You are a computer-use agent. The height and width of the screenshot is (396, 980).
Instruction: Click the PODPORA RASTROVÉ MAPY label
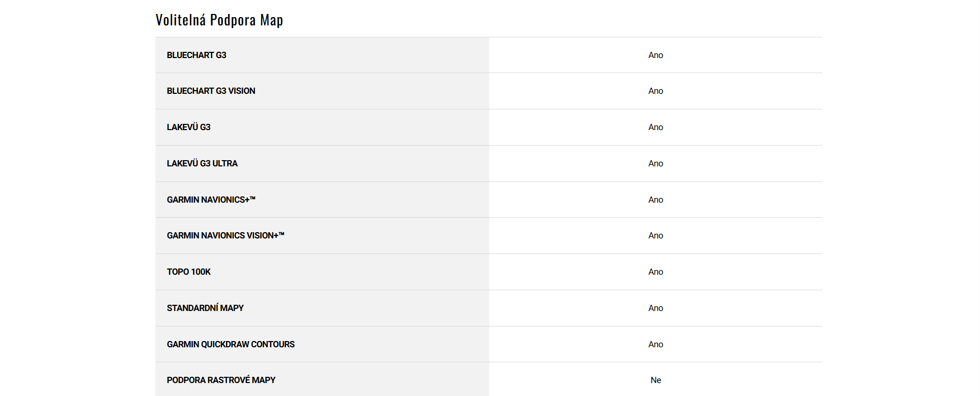point(221,380)
